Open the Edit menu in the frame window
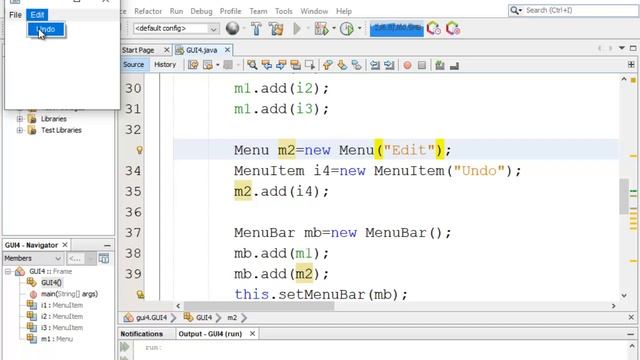Viewport: 640px width, 360px height. click(x=37, y=15)
